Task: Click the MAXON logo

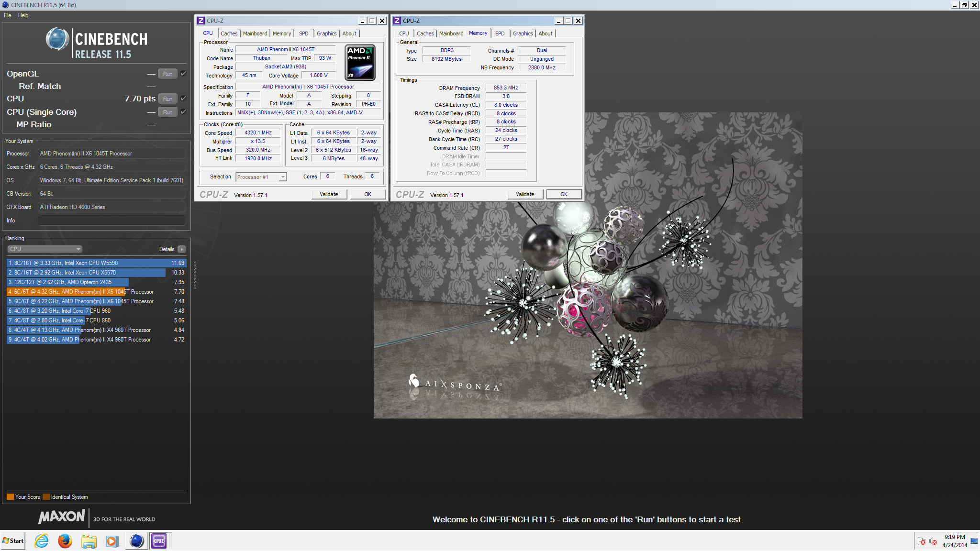Action: point(61,517)
